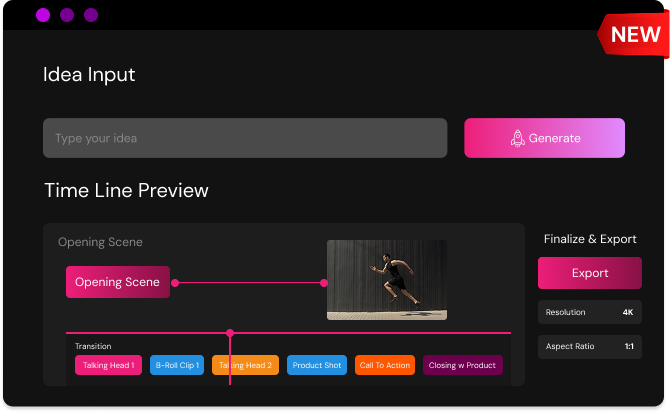Click the third purple window dot

click(x=91, y=15)
